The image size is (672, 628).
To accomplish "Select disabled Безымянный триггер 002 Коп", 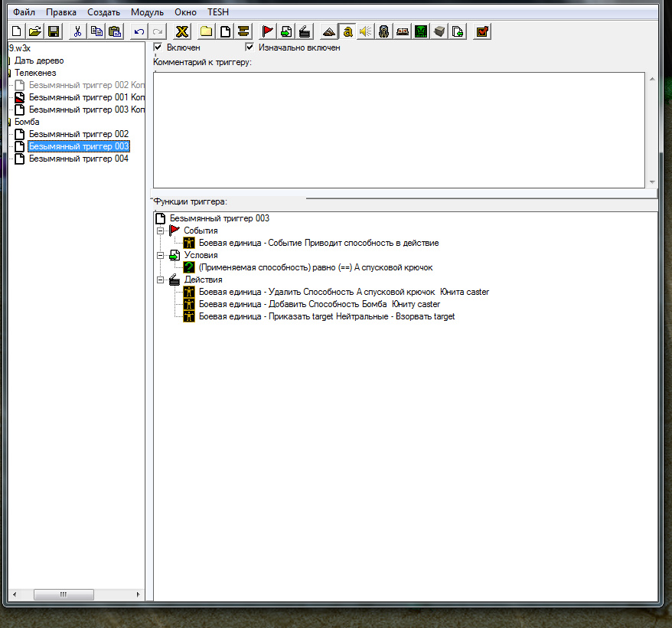I will (x=86, y=85).
